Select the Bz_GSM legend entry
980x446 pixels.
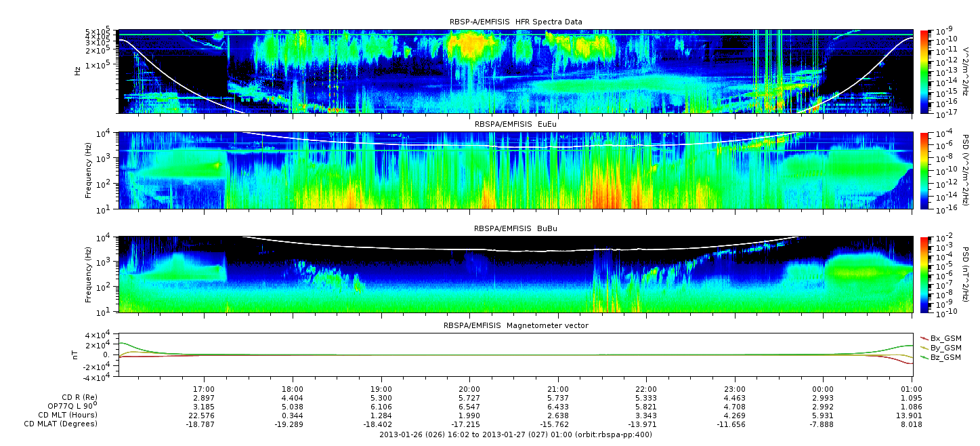(x=945, y=357)
